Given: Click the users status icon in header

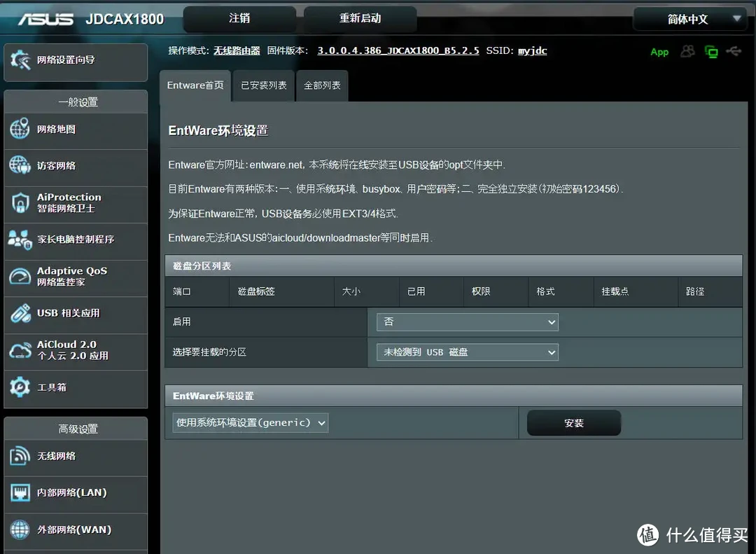Looking at the screenshot, I should [687, 51].
